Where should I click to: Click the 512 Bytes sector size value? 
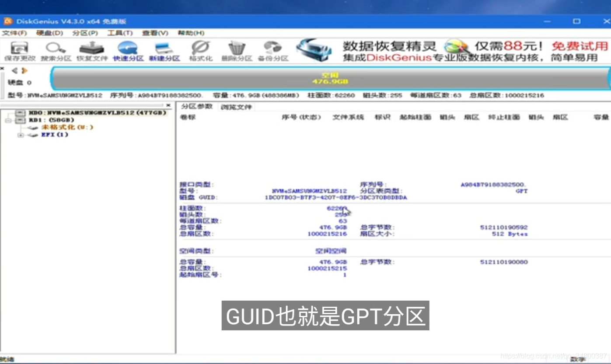510,234
